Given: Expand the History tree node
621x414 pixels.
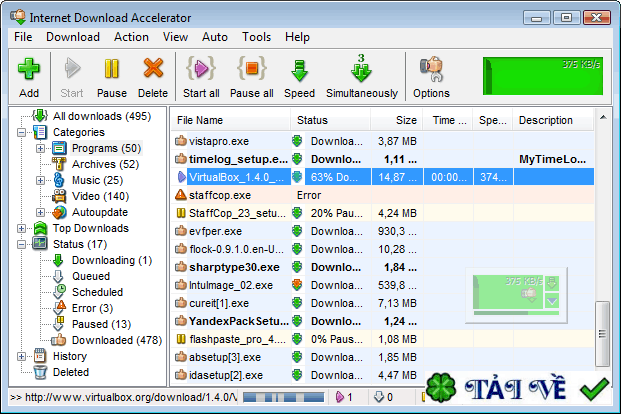Looking at the screenshot, I should point(21,357).
